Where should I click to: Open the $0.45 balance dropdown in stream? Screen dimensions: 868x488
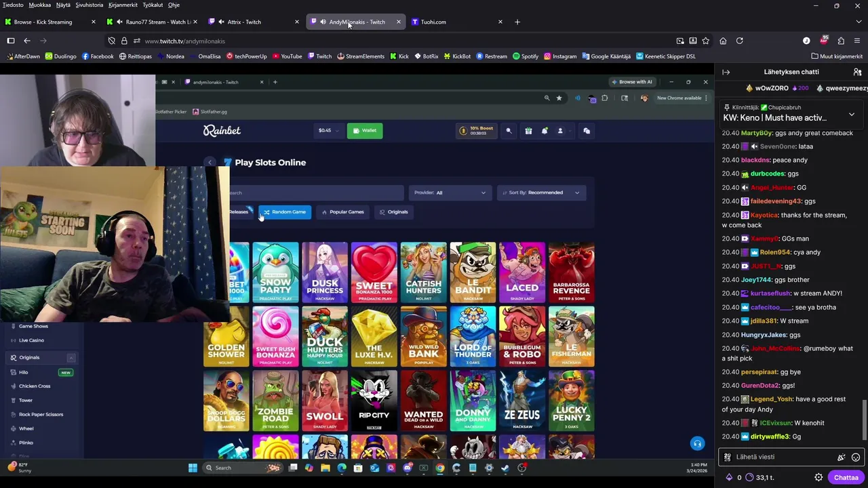(329, 130)
